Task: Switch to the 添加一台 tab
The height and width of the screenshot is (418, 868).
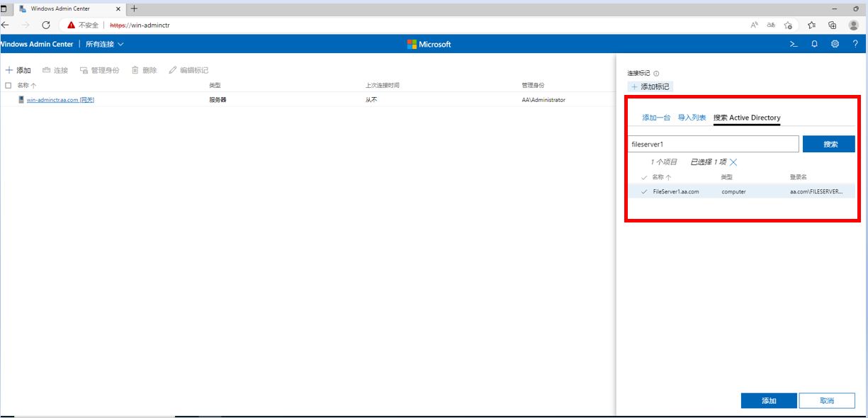Action: [x=657, y=118]
